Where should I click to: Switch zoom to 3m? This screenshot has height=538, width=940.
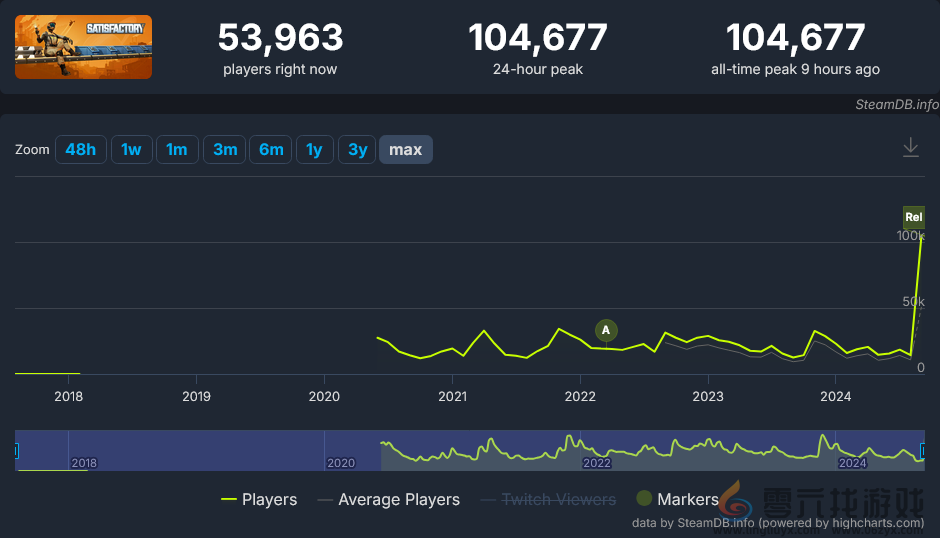225,150
